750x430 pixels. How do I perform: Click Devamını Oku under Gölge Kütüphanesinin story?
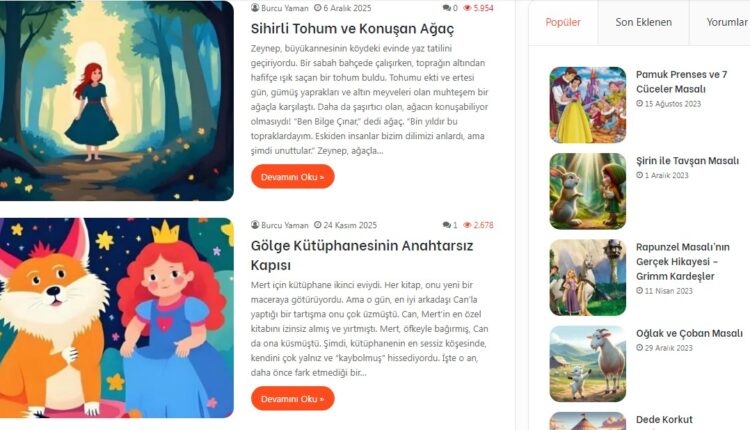pos(293,398)
